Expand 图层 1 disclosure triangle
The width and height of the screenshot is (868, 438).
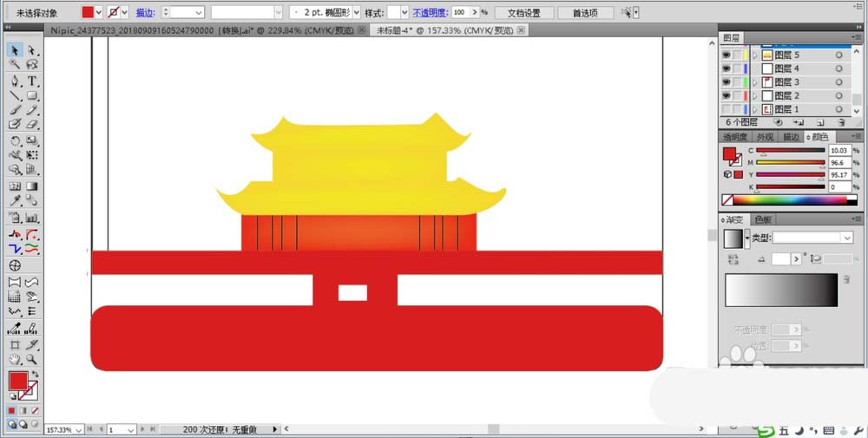point(754,109)
